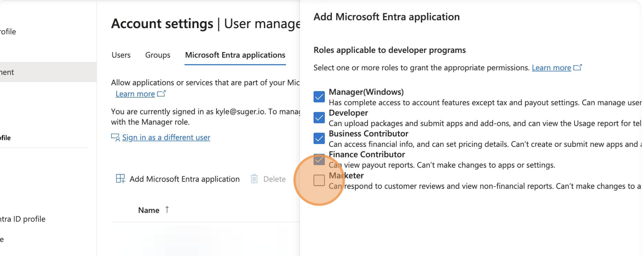Click the Delete button
The height and width of the screenshot is (256, 644).
268,179
